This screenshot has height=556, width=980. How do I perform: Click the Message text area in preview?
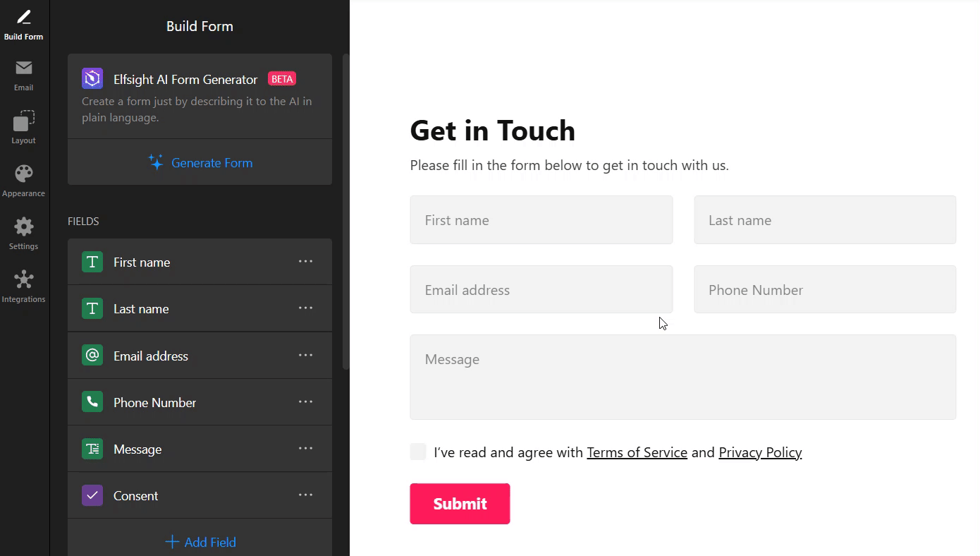click(x=683, y=377)
